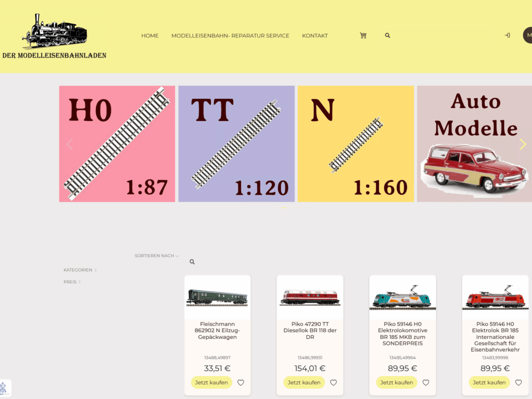Click the product number 13488,49897

218,357
